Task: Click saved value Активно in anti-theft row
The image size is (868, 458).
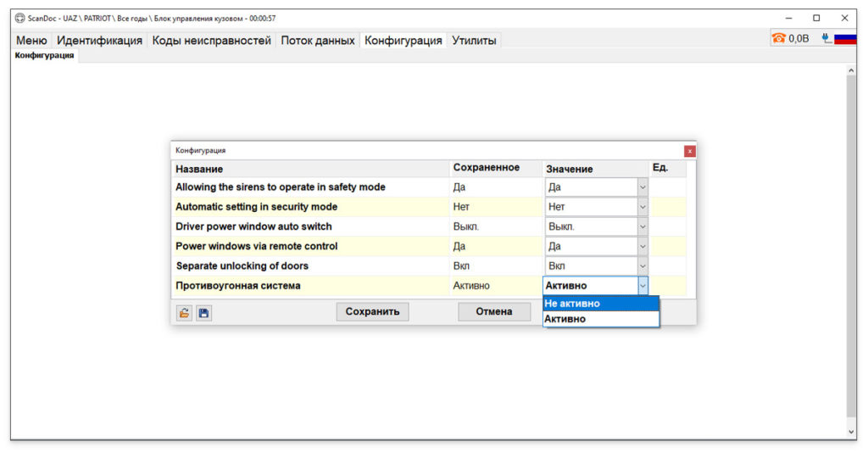Action: [471, 286]
